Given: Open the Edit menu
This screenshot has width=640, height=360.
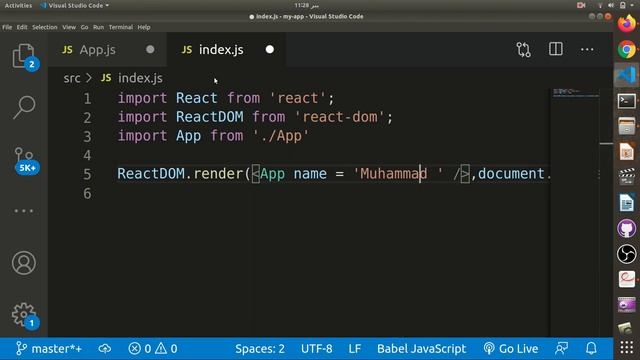Looking at the screenshot, I should click(x=22, y=27).
